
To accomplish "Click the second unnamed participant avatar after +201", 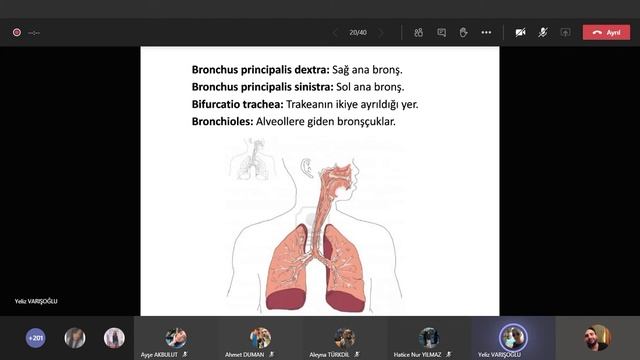I will [x=114, y=338].
